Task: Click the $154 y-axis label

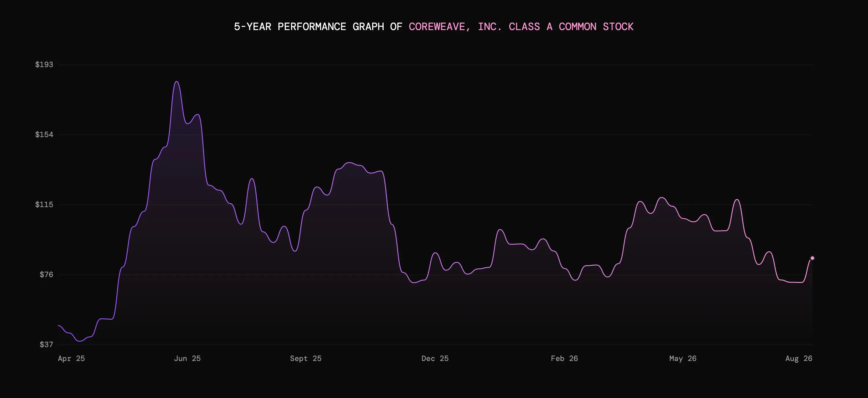Action: click(x=44, y=135)
